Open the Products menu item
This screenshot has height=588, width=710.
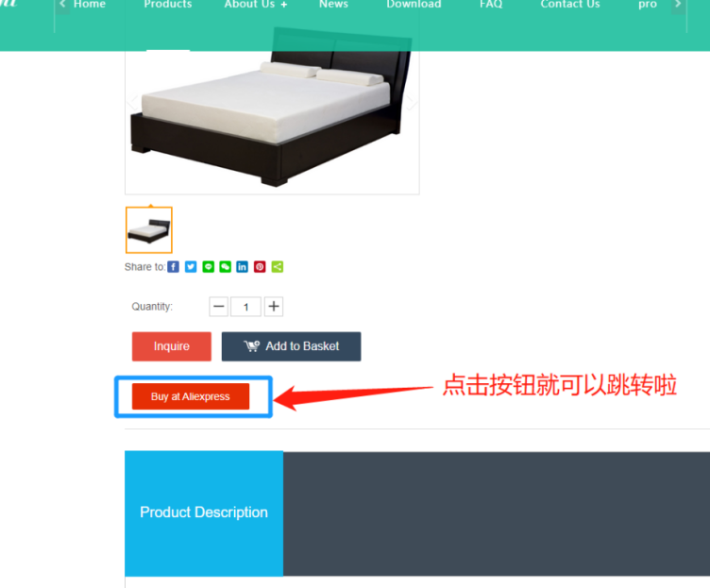(x=168, y=5)
